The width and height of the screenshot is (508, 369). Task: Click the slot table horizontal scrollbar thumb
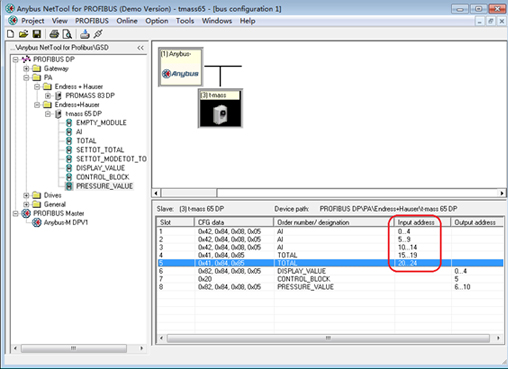(328, 338)
